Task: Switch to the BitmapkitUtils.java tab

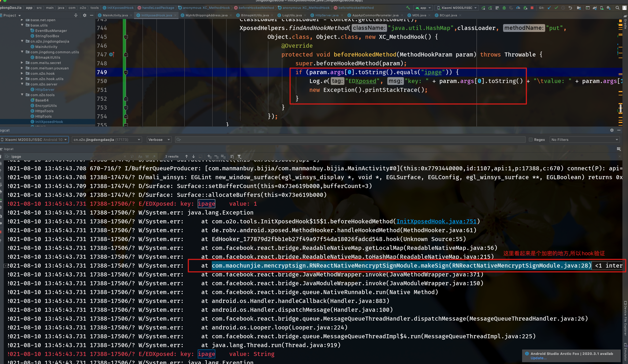Action: (x=254, y=15)
